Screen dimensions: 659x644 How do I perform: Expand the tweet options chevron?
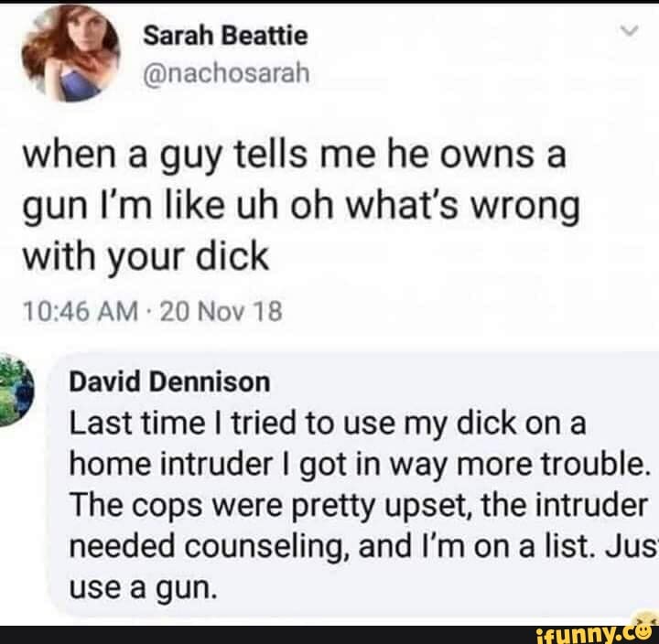(x=630, y=31)
